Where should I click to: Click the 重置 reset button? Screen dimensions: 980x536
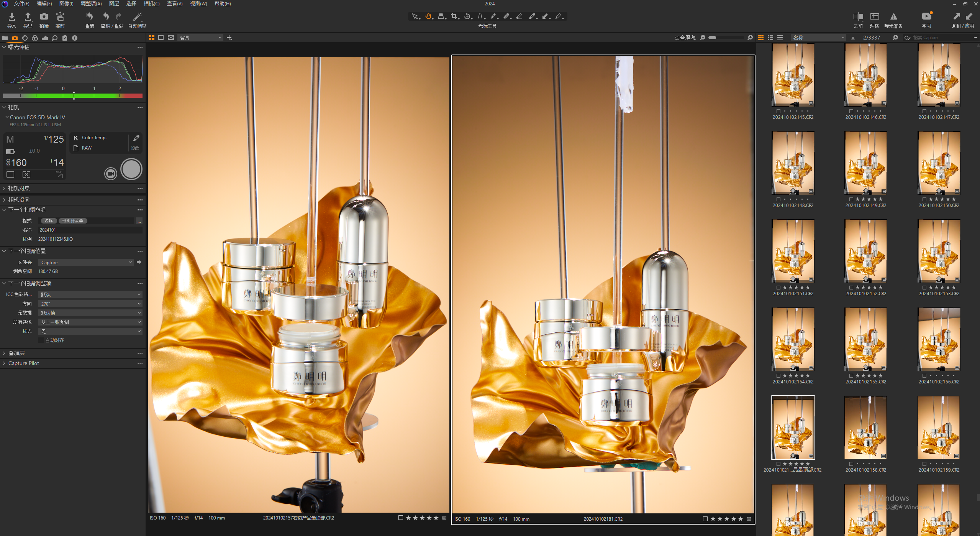point(90,20)
